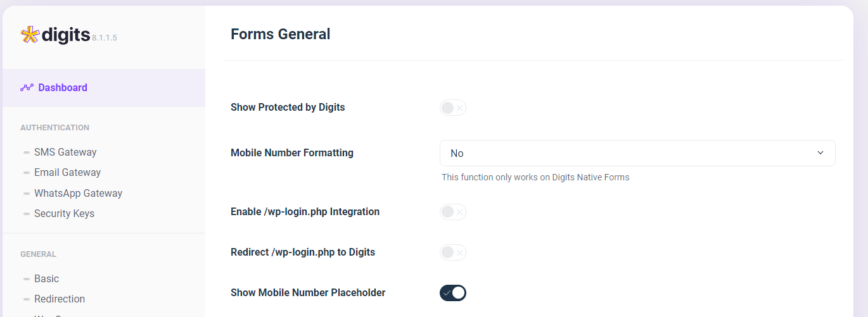Click the Dashboard graph icon

(x=27, y=88)
